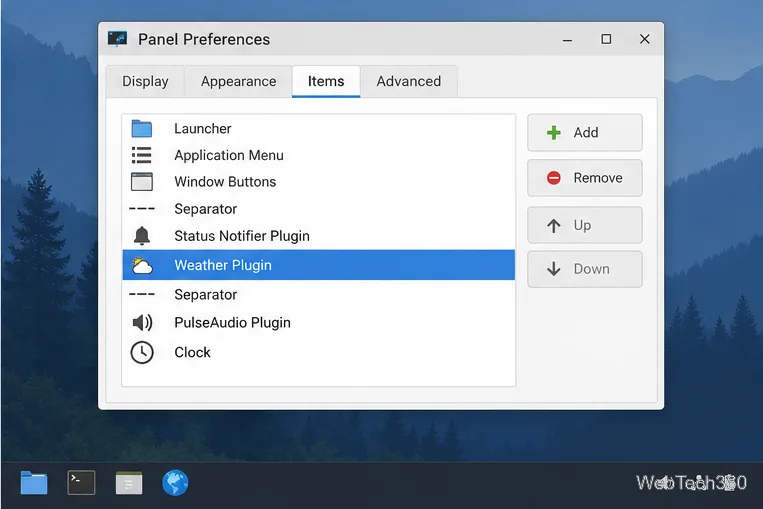This screenshot has height=509, width=763.
Task: Click the cloud icon beside Weather Plugin
Action: pos(142,265)
